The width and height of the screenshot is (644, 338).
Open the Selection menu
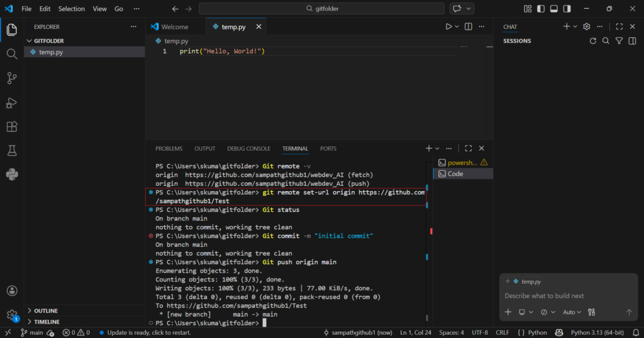pyautogui.click(x=71, y=9)
